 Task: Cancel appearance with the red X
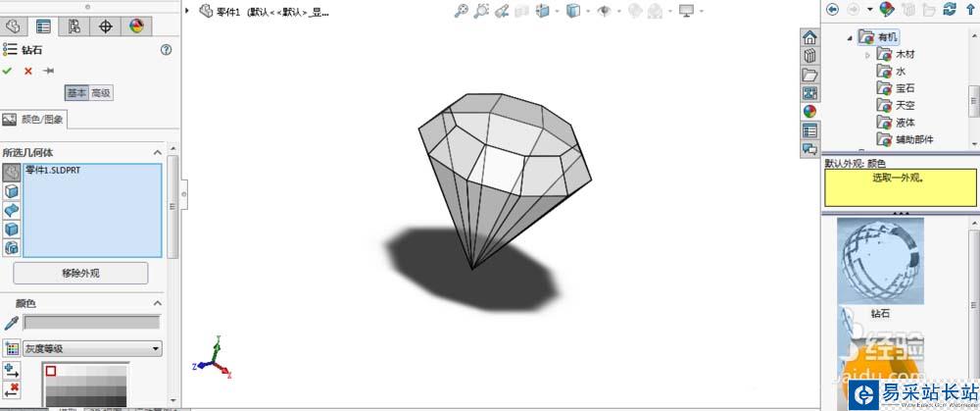(28, 71)
